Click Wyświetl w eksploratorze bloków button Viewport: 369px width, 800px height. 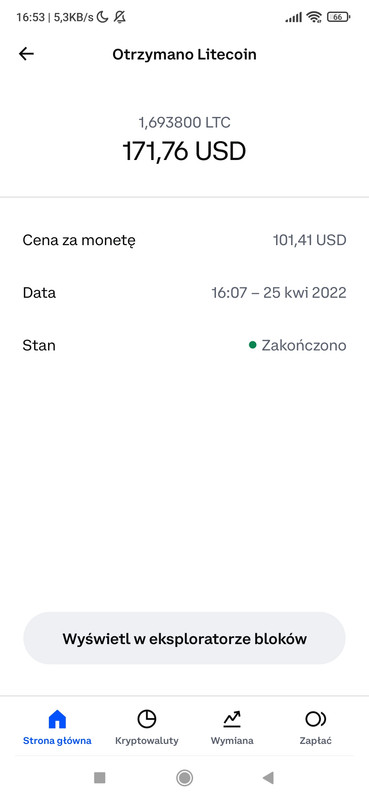pos(184,638)
